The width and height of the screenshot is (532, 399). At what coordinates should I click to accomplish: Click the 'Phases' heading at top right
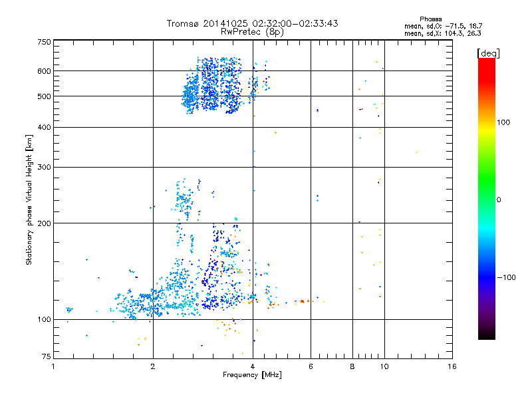pos(430,19)
